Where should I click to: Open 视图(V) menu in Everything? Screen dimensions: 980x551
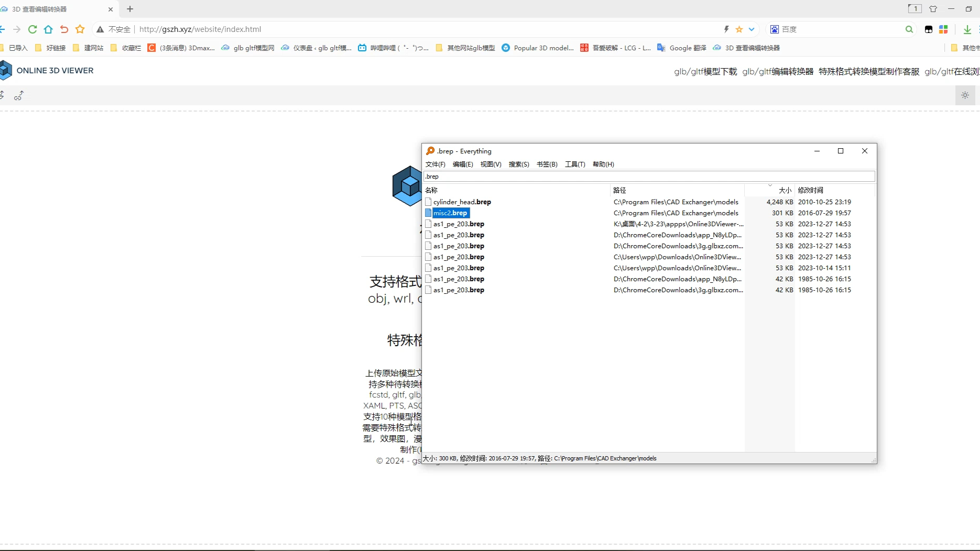[491, 164]
